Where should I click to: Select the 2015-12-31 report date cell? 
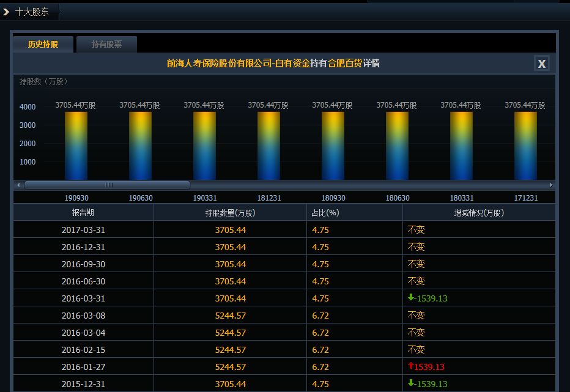83,383
